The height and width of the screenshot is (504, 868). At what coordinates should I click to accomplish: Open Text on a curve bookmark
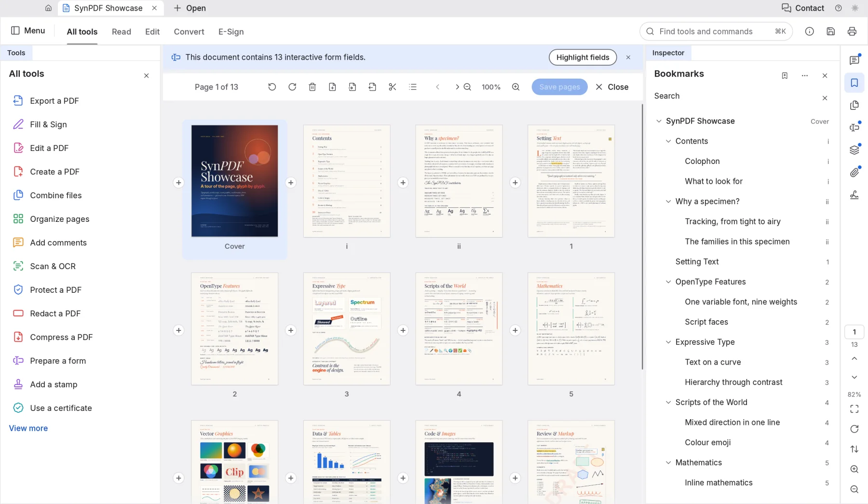click(x=713, y=362)
